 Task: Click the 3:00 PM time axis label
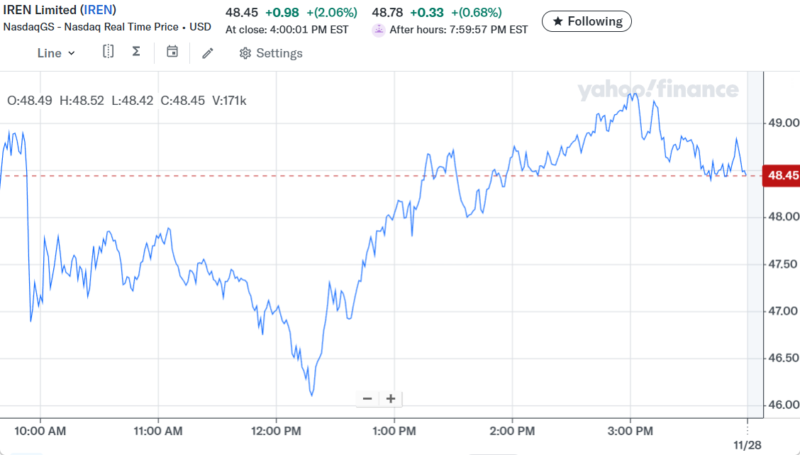(x=630, y=431)
